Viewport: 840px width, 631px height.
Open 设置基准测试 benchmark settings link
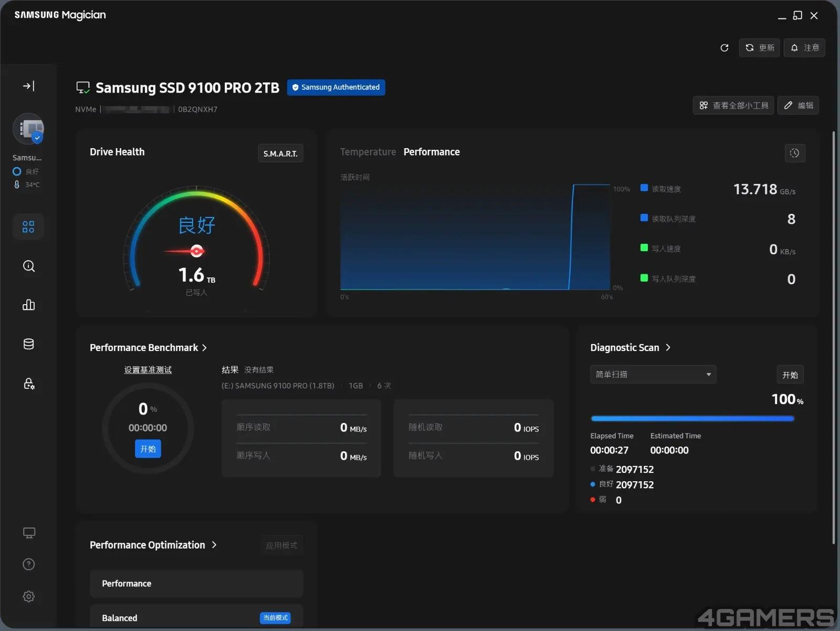pyautogui.click(x=148, y=370)
